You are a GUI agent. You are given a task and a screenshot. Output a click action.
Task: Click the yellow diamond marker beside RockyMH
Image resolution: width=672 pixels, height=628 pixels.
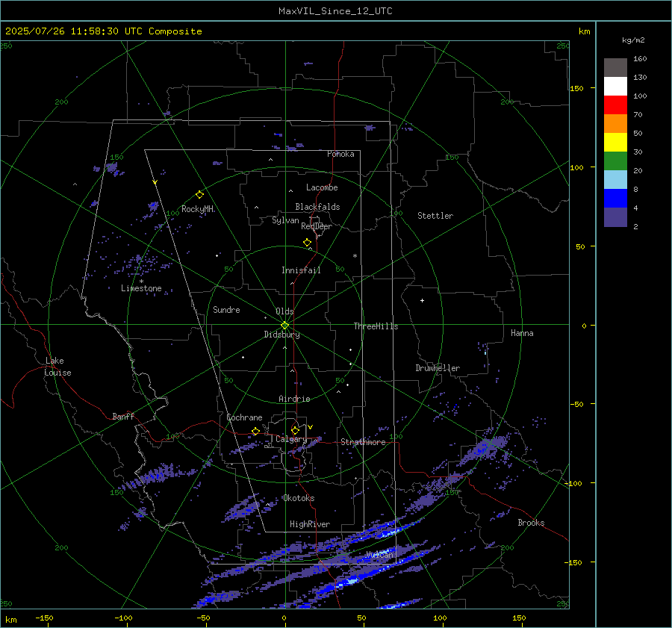click(x=199, y=195)
